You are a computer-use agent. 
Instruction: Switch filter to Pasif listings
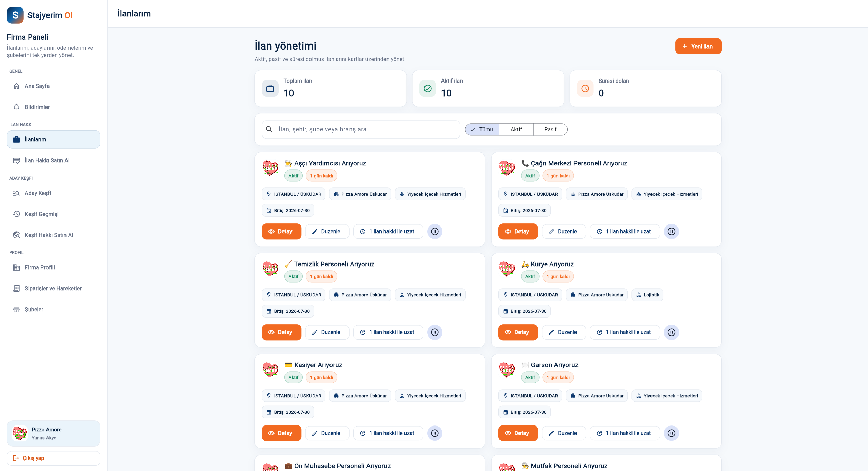click(550, 129)
